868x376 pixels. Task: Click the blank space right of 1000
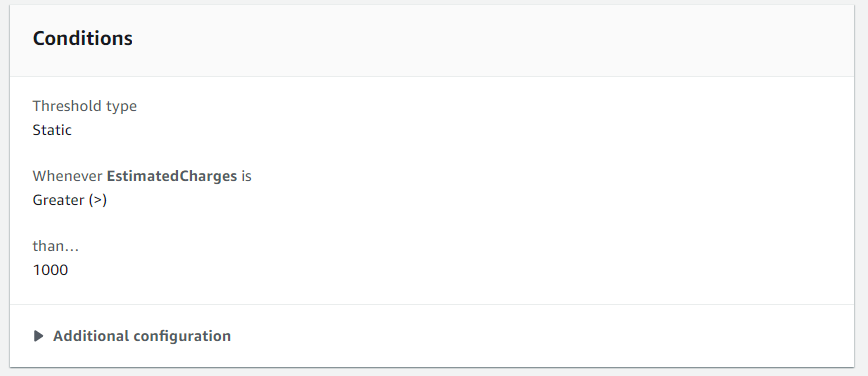(x=459, y=270)
